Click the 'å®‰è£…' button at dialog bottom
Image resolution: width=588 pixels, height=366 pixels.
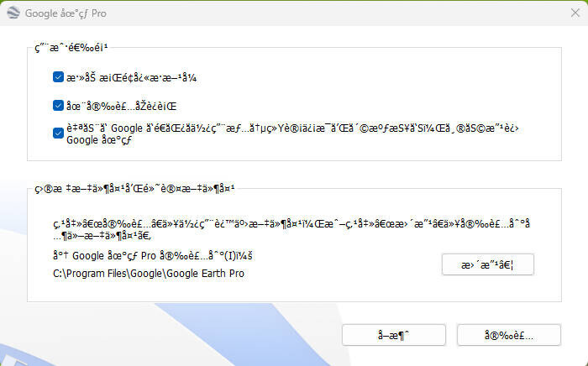point(509,335)
